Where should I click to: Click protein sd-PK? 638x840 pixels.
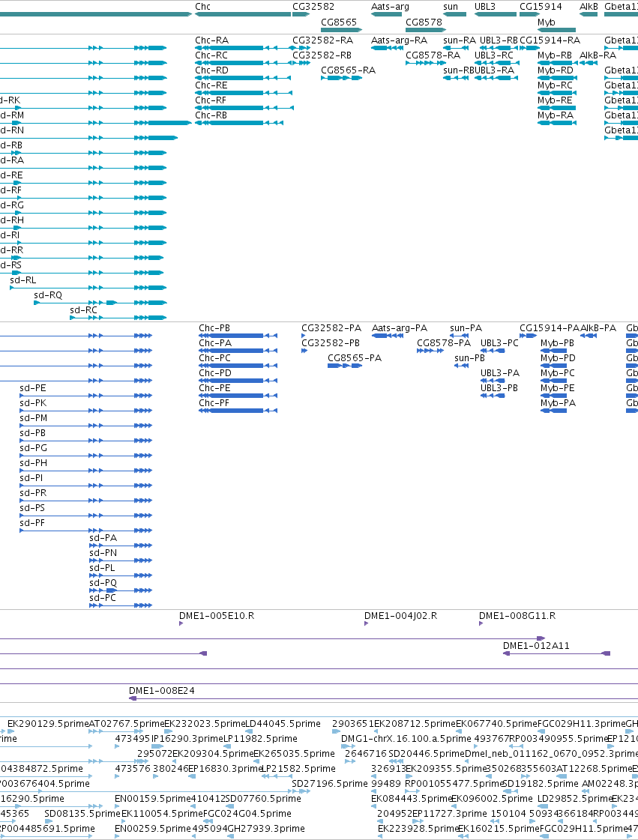[85, 411]
